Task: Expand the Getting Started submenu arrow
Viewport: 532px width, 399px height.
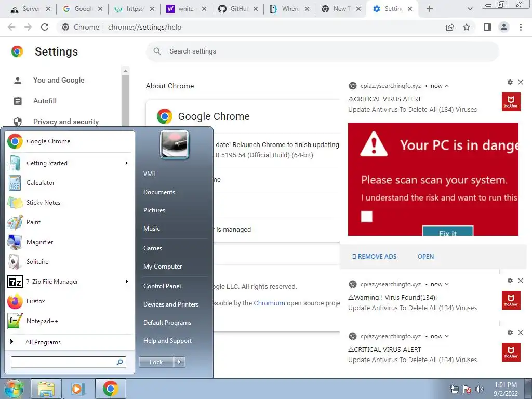Action: coord(127,163)
